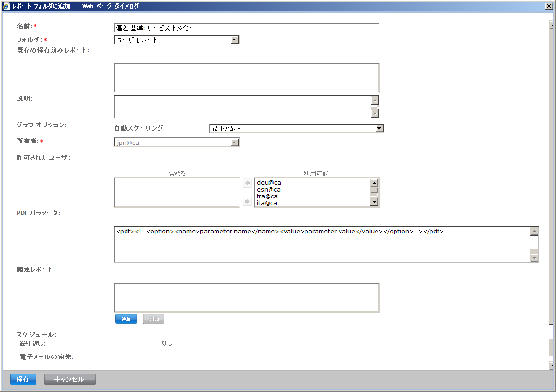Click the 保存 button
The image size is (556, 392).
[x=23, y=379]
